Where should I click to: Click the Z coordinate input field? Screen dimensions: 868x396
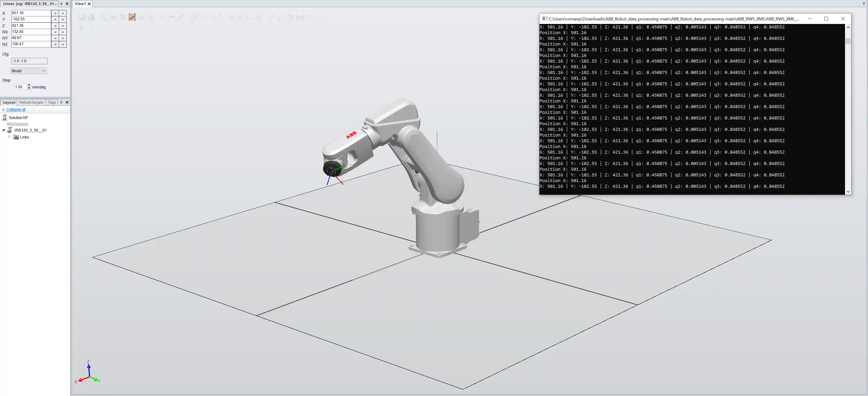(x=31, y=25)
